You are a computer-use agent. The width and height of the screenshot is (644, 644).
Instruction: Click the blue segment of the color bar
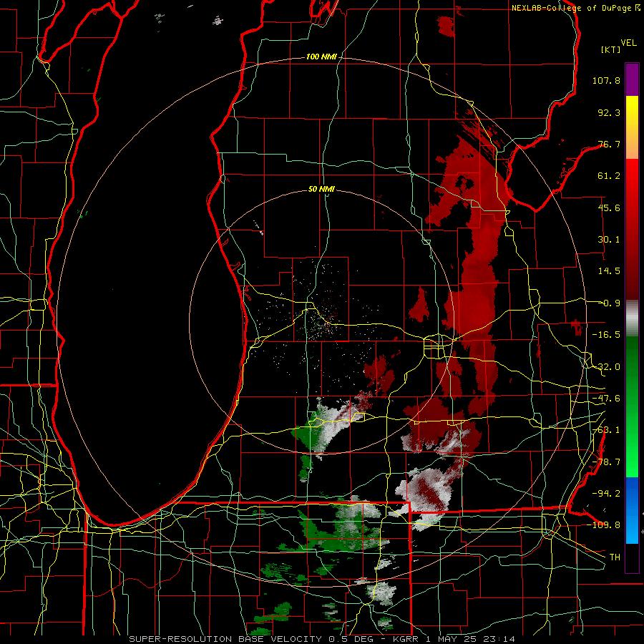tap(632, 510)
